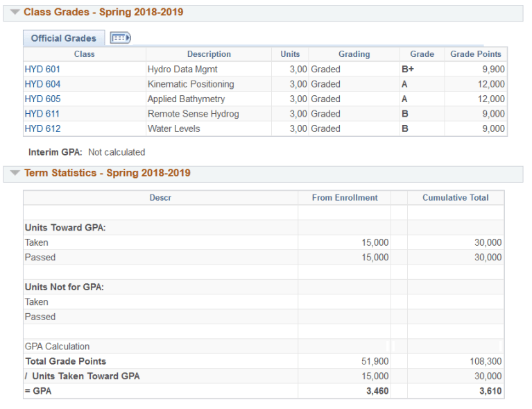Click the Units column header

[x=290, y=54]
